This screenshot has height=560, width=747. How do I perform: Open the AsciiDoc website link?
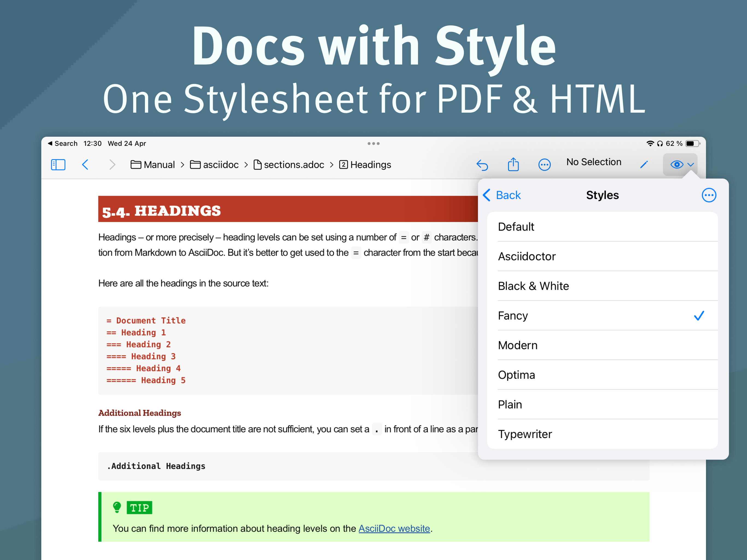(x=394, y=528)
